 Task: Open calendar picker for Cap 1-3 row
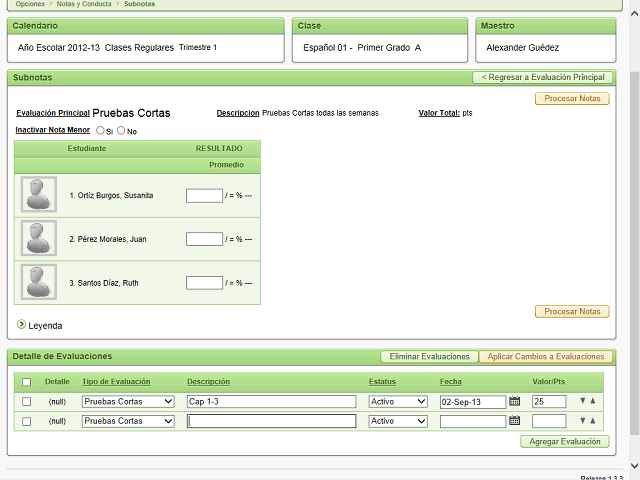[x=515, y=401]
